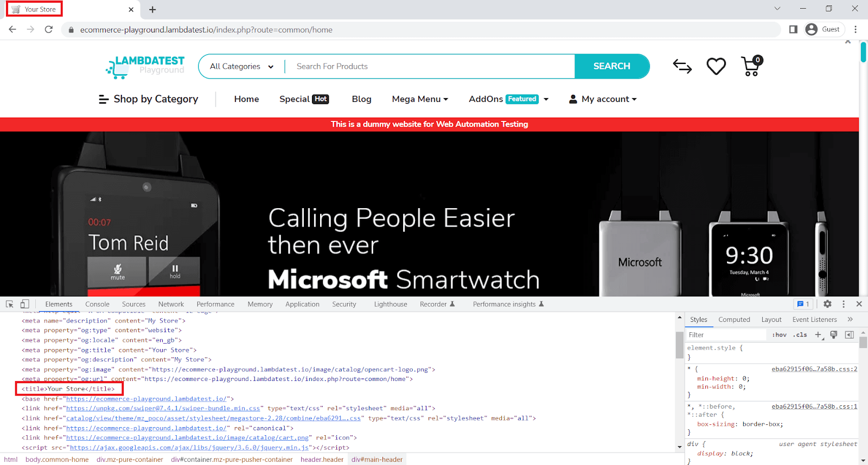This screenshot has width=868, height=465.
Task: Open the DevTools issues badge
Action: 803,304
